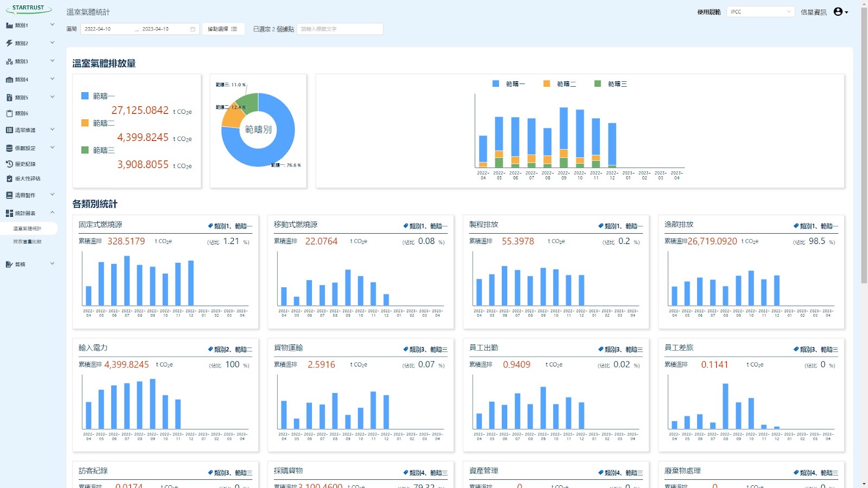Select the 溫室氣體統計 submenu item
This screenshot has width=868, height=488.
[x=28, y=229]
